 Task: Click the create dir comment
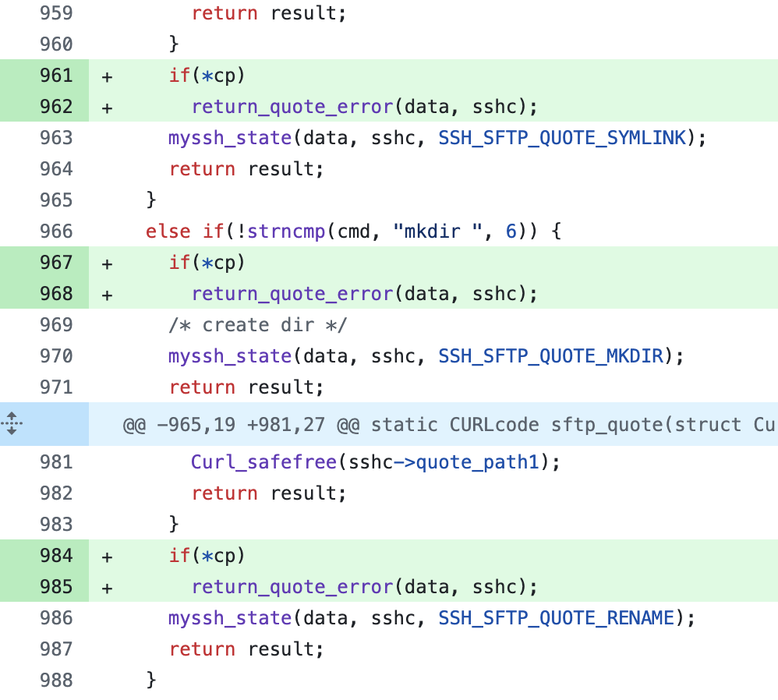[x=257, y=325]
